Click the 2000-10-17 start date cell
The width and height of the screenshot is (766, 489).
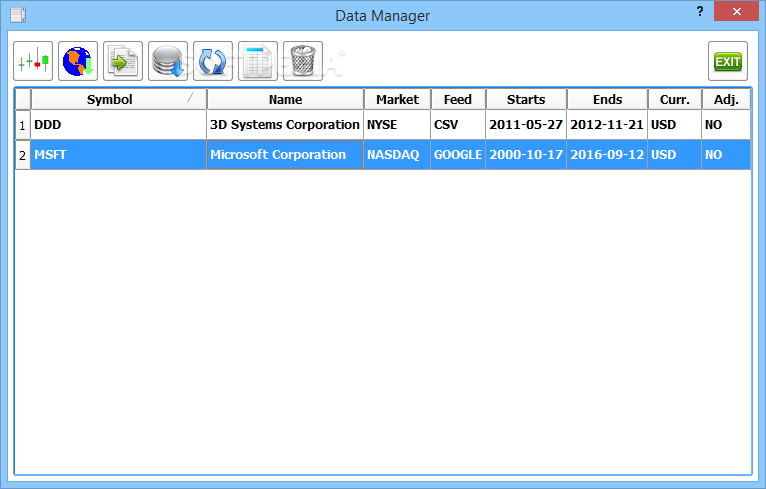coord(526,155)
